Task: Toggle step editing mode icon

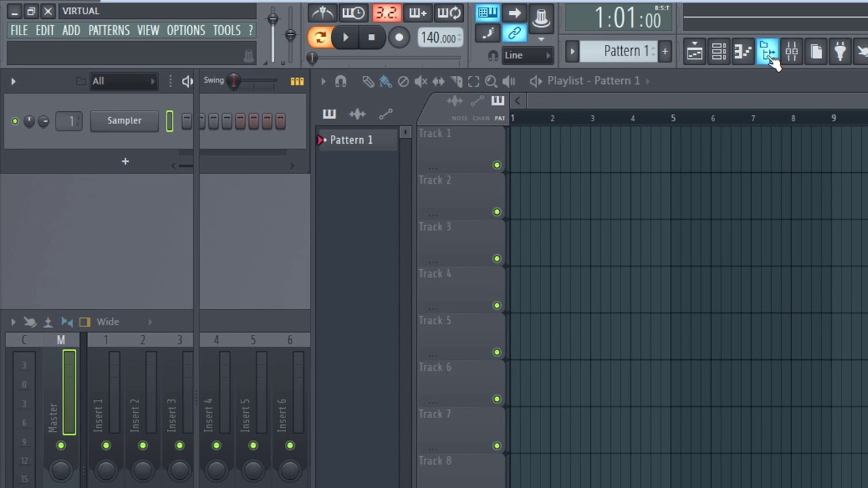Action: 488,33
